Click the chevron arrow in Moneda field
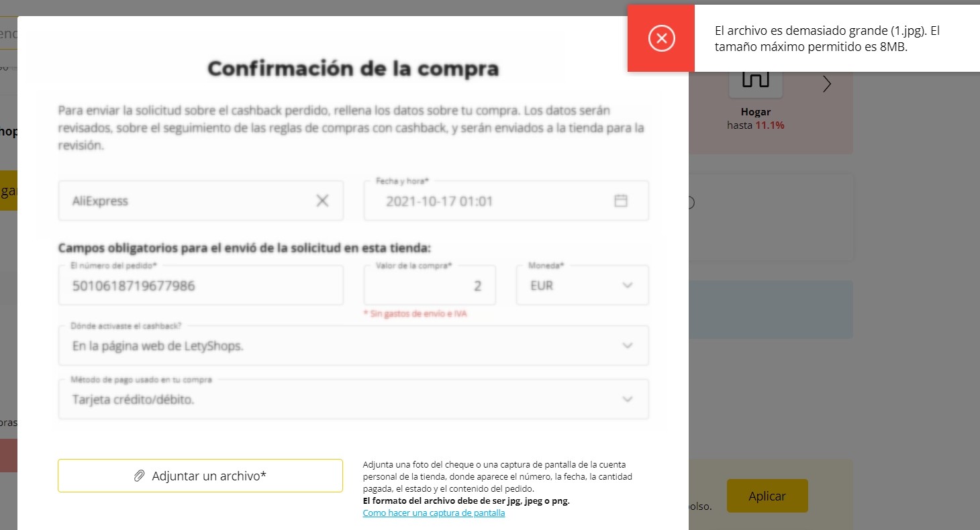This screenshot has height=530, width=980. pos(628,285)
